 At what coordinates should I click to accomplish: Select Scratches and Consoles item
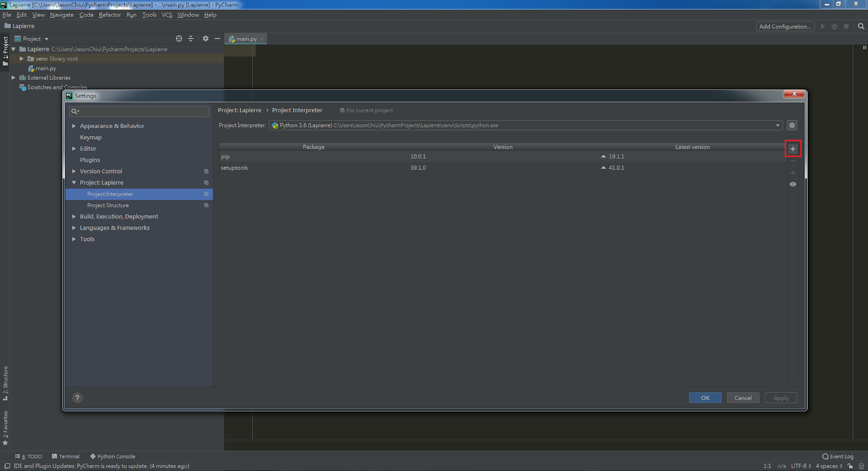57,87
